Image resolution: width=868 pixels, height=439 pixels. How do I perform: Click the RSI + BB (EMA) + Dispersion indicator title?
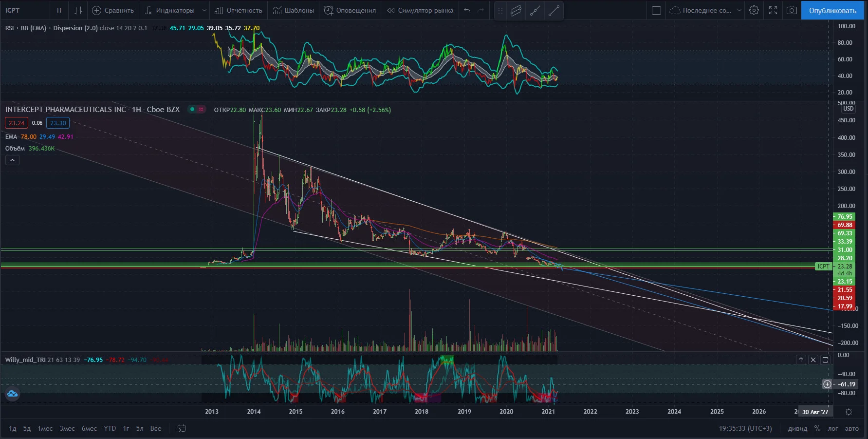click(51, 28)
